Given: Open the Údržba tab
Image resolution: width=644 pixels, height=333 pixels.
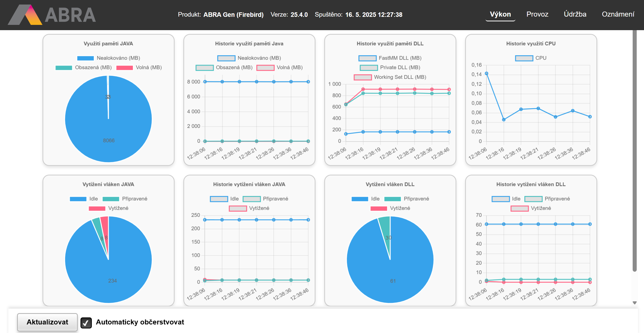Looking at the screenshot, I should [x=575, y=14].
